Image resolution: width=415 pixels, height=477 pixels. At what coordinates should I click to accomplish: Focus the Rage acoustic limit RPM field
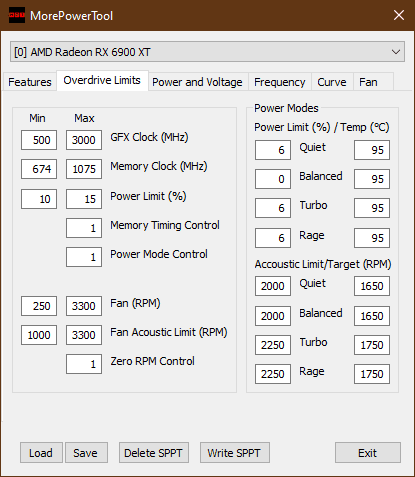tap(273, 374)
